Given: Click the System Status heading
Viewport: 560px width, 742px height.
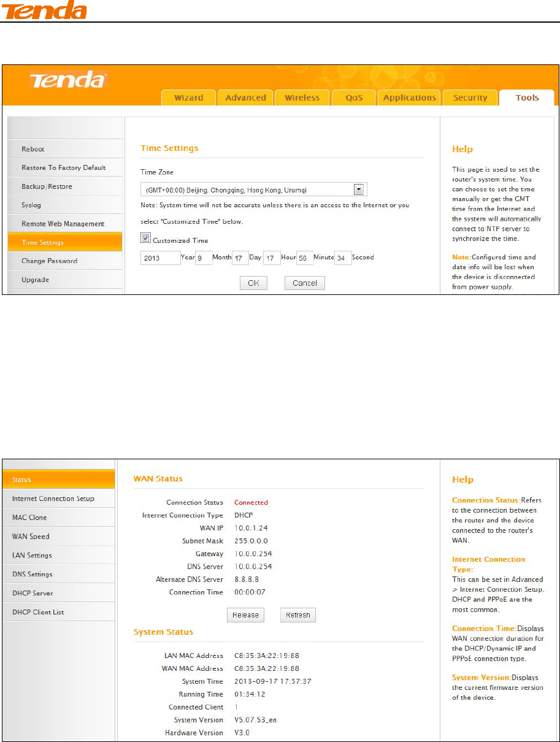Looking at the screenshot, I should [x=163, y=632].
